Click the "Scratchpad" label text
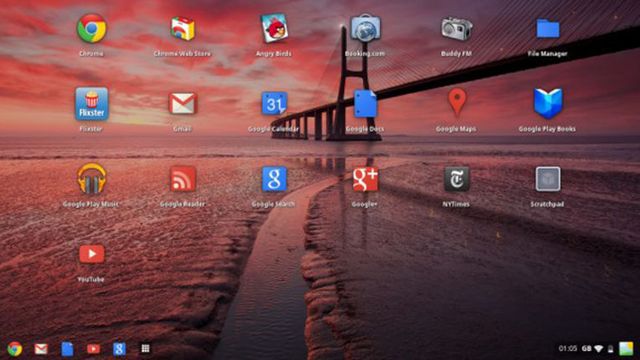This screenshot has height=360, width=640. (547, 204)
